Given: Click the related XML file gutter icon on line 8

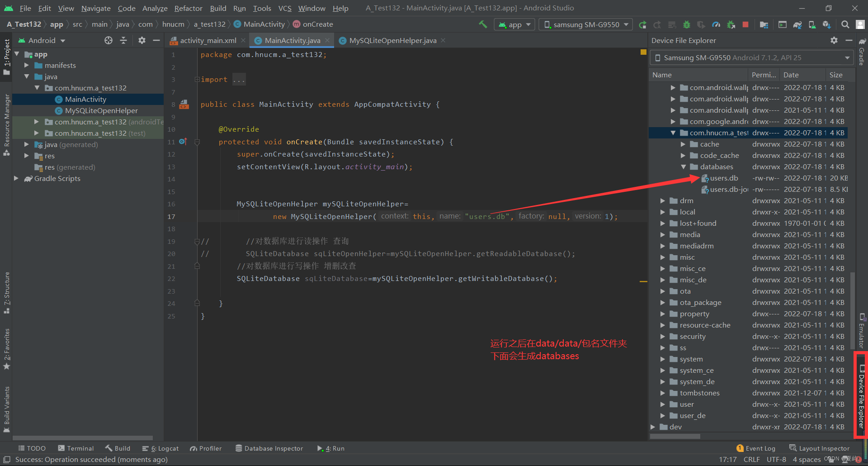Looking at the screenshot, I should point(184,105).
